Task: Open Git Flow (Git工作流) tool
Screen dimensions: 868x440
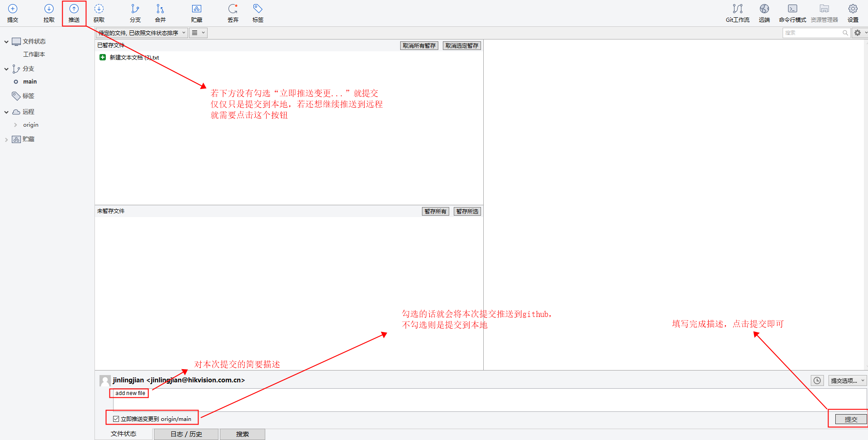Action: pyautogui.click(x=738, y=13)
